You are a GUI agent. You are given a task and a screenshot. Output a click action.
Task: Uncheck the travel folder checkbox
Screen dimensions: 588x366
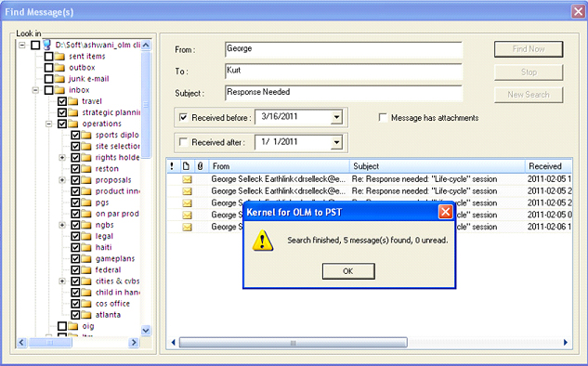62,101
